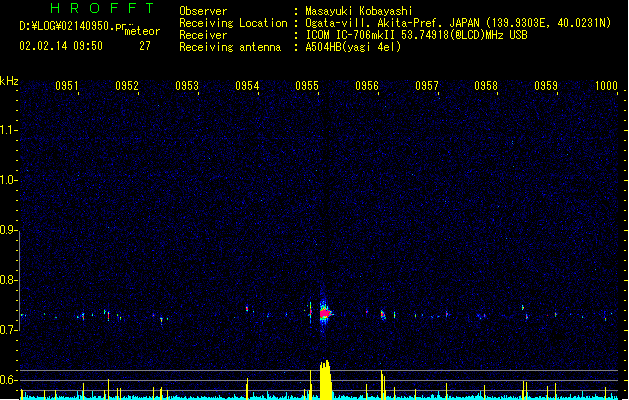This screenshot has height=400, width=629.
Task: Click the 1.0 kHz frequency axis label
Action: click(x=8, y=180)
